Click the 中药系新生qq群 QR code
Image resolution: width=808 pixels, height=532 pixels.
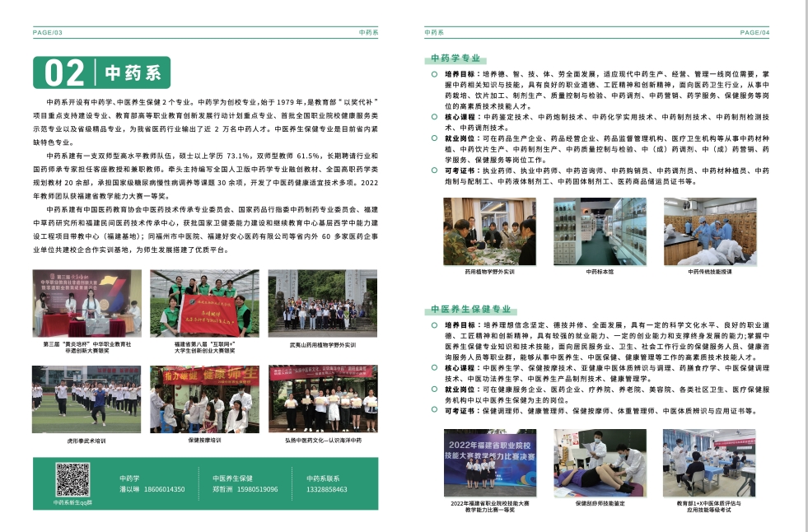(x=72, y=479)
